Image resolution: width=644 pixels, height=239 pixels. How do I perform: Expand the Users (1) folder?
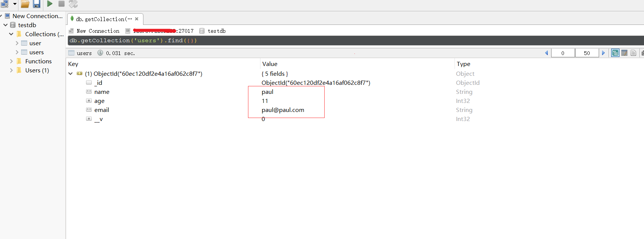point(11,70)
